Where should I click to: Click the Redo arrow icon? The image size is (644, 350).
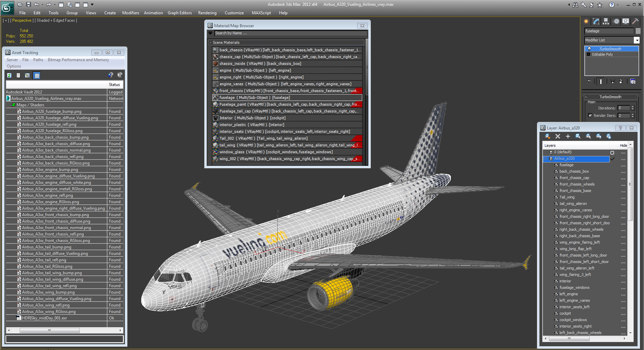tap(48, 4)
